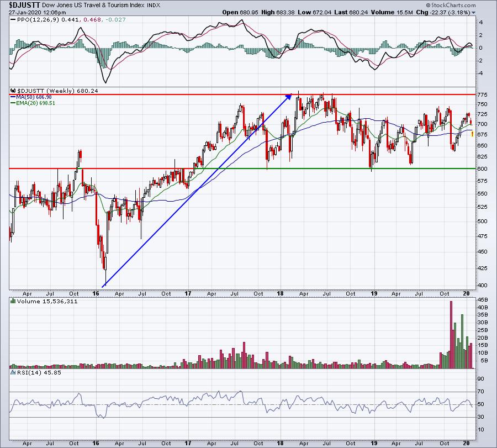Open the StockCharts.com copyright link
This screenshot has width=497, height=448.
point(451,5)
